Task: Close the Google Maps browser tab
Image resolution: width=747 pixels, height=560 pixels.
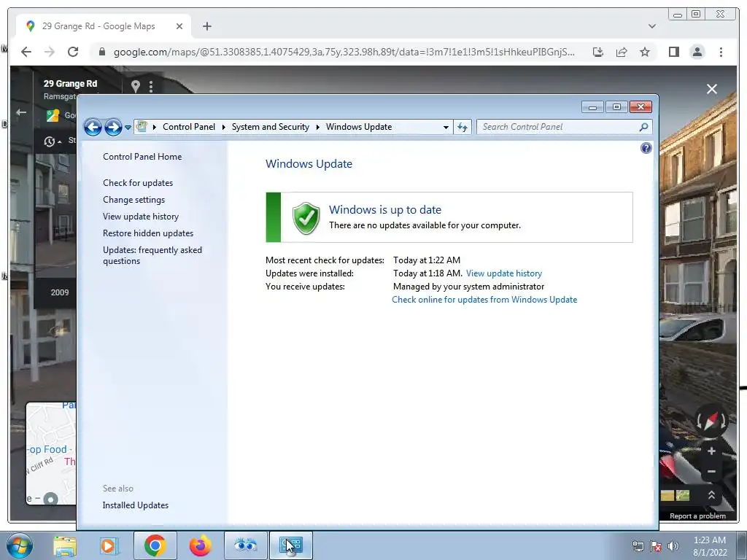Action: (179, 26)
